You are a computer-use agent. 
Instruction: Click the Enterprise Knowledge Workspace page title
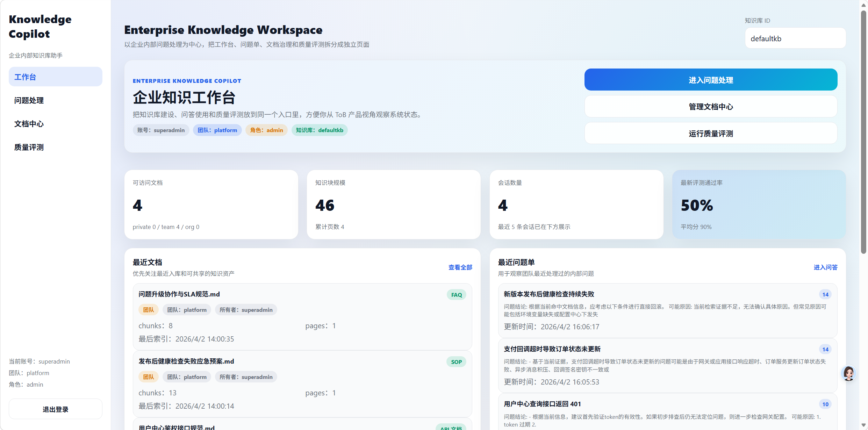click(x=223, y=30)
